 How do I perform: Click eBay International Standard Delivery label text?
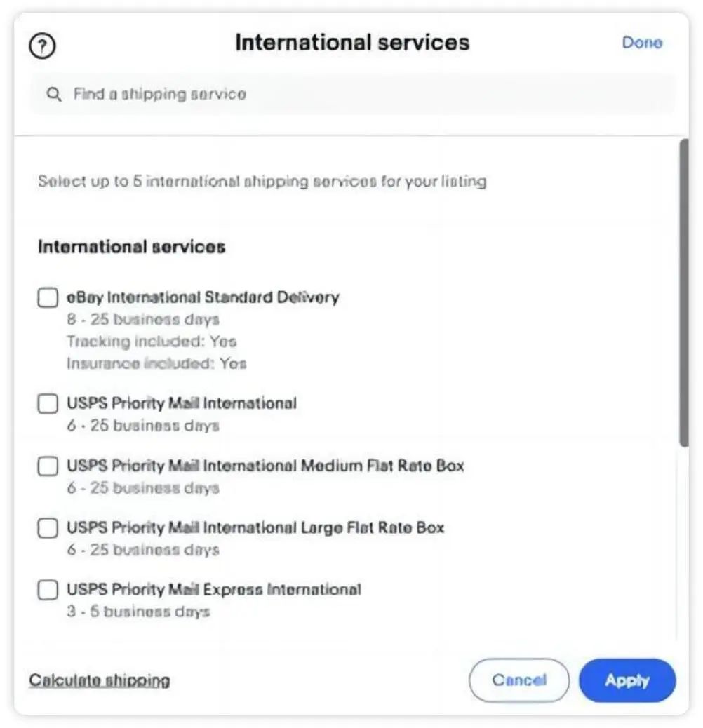pos(204,297)
